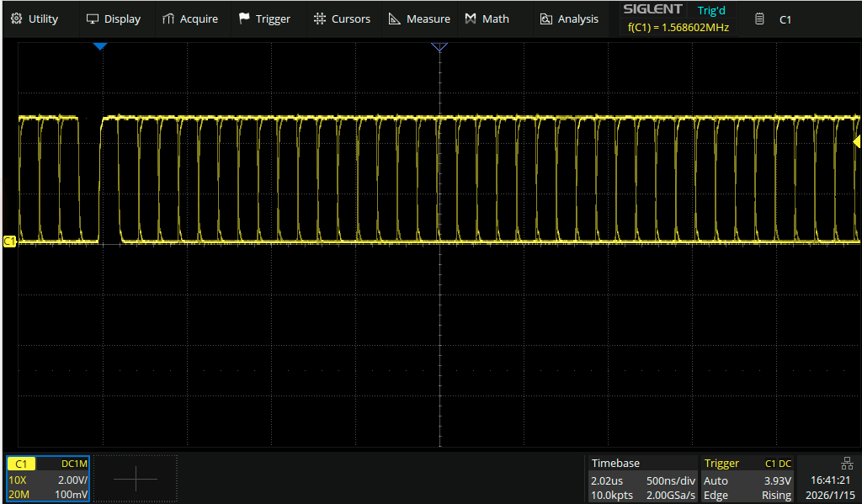Open the Display menu
This screenshot has width=862, height=504.
114,19
